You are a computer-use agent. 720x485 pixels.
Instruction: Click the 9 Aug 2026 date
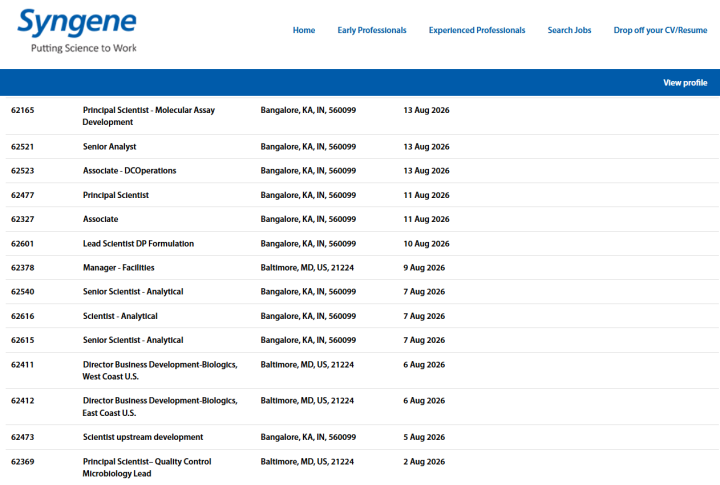pos(424,268)
